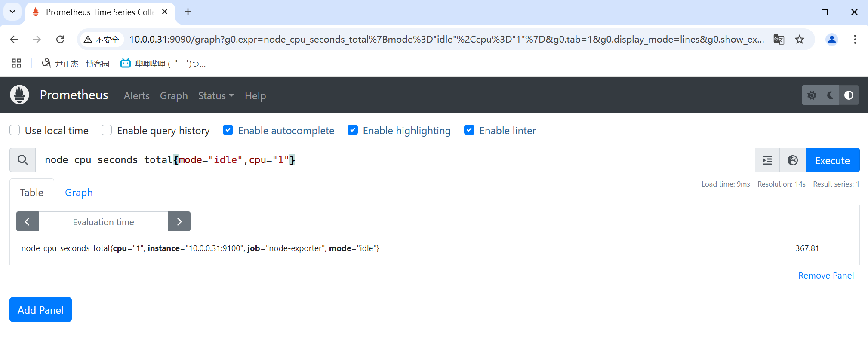Click the Remove Panel link
Screen dimensions: 868x337
[x=826, y=276]
